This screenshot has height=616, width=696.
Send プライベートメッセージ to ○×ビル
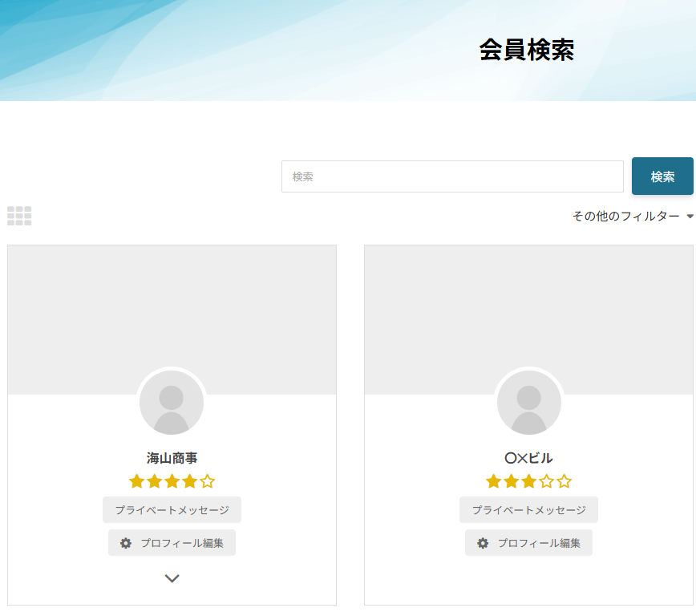click(x=528, y=510)
